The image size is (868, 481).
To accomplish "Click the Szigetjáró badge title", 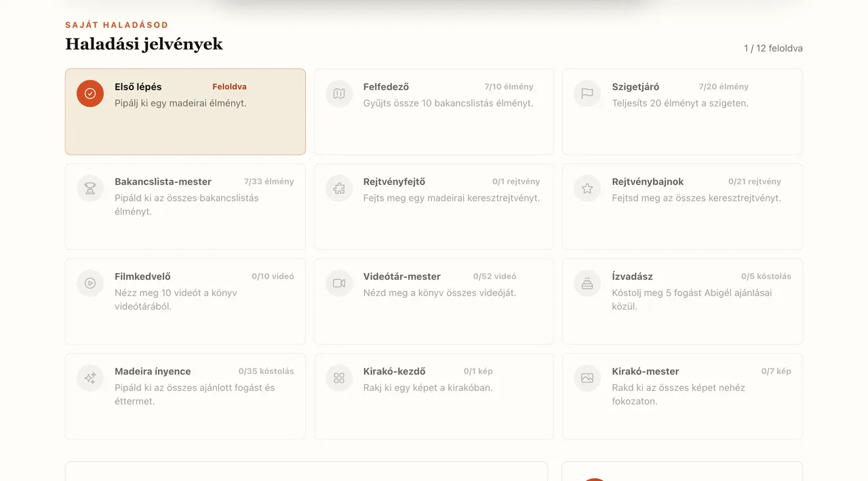I will 635,87.
